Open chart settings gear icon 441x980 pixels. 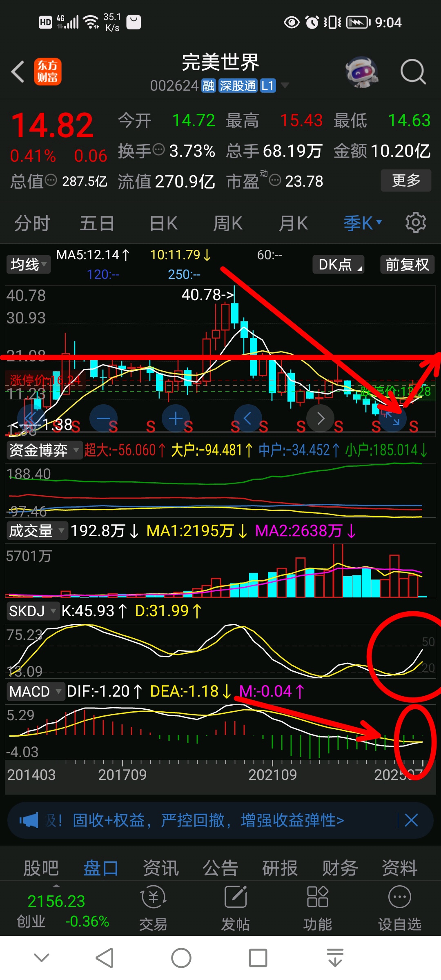(x=416, y=223)
